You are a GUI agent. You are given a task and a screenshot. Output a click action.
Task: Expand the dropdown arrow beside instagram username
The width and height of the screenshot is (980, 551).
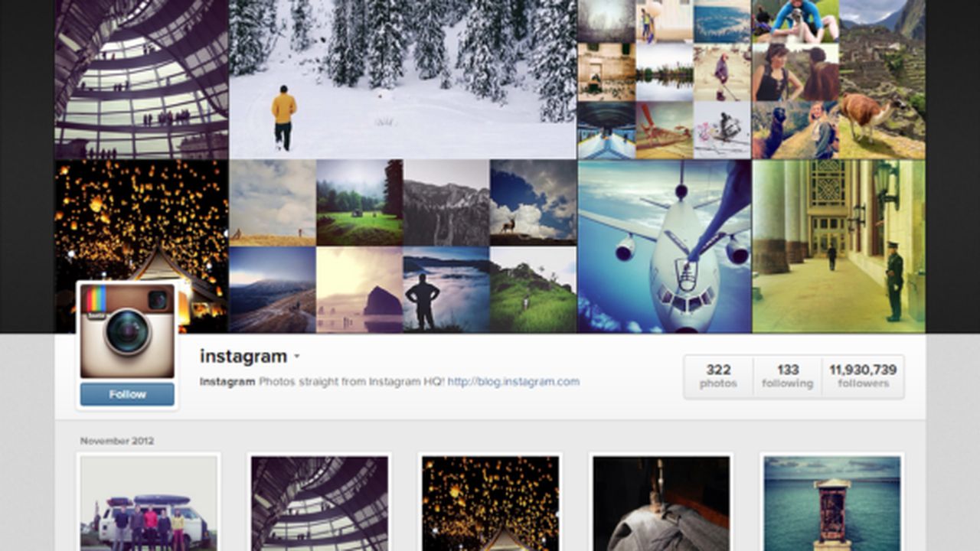297,357
